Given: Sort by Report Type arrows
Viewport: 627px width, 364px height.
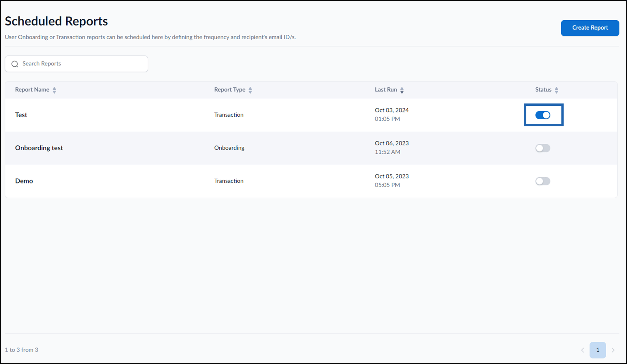Looking at the screenshot, I should click(x=250, y=90).
